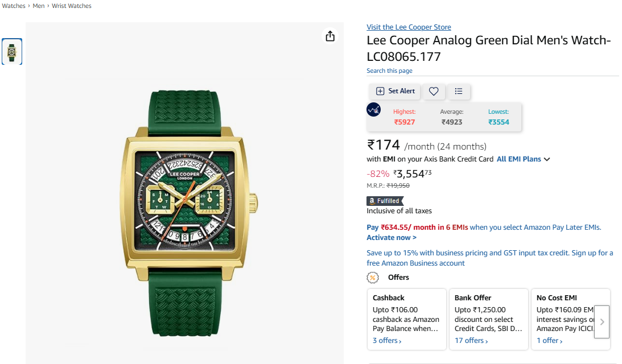Click the price tracker graph icon
Screen dimensions: 622x364
pyautogui.click(x=374, y=110)
